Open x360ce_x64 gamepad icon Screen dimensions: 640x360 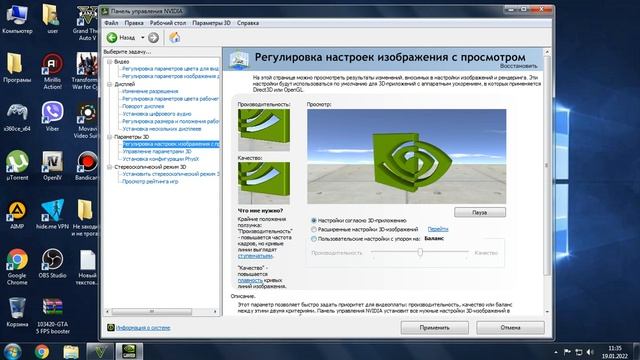click(x=17, y=117)
